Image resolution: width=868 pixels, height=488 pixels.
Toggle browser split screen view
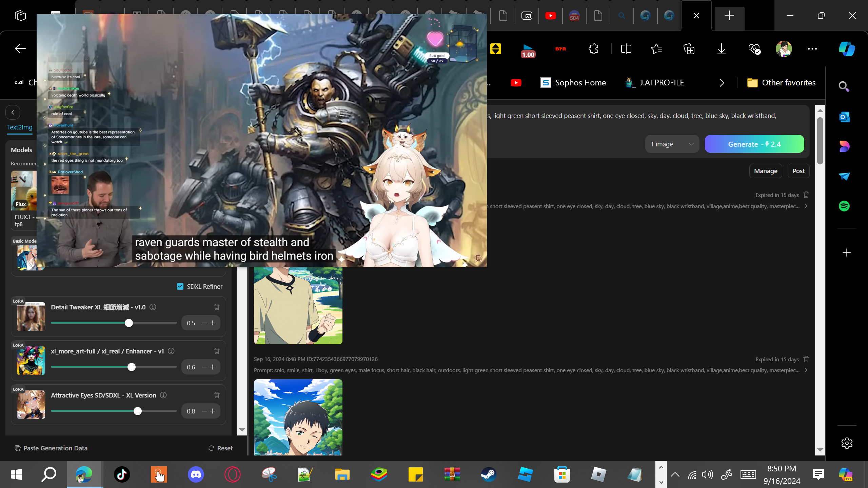point(626,49)
